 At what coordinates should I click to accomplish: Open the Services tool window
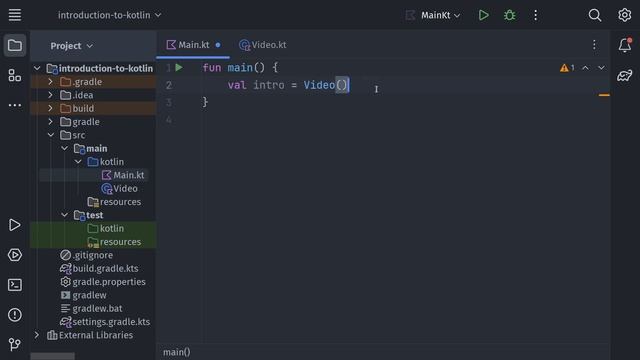click(15, 255)
